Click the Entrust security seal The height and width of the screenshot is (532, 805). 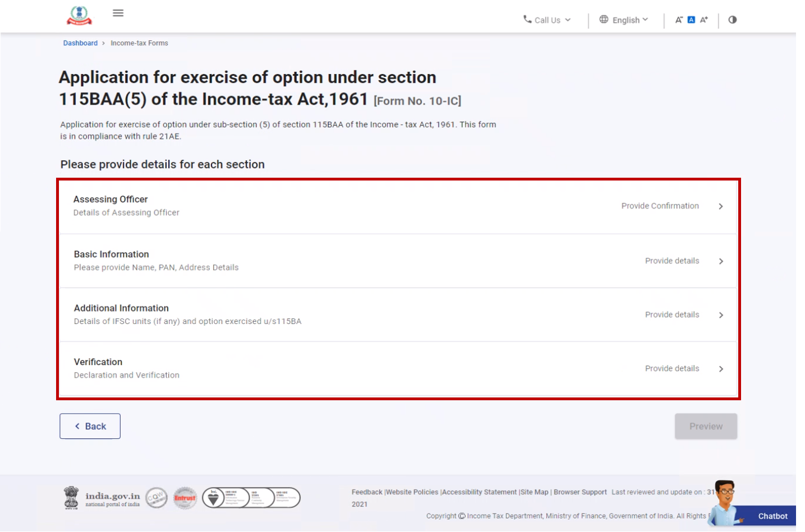tap(185, 497)
